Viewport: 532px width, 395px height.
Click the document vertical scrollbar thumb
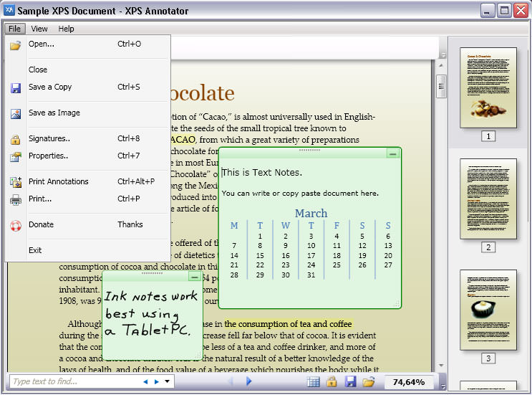click(x=441, y=86)
